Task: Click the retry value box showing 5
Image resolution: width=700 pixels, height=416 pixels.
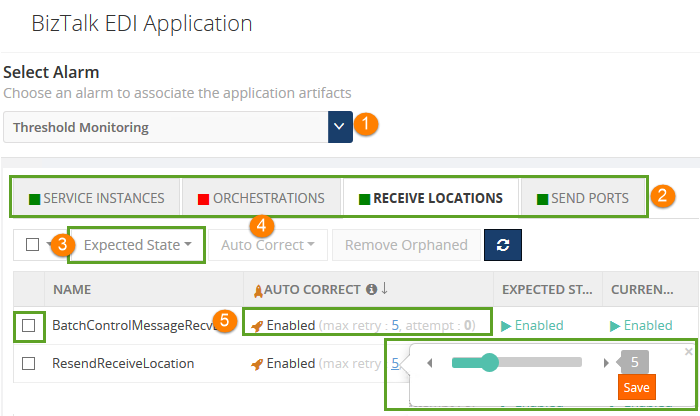Action: point(634,362)
